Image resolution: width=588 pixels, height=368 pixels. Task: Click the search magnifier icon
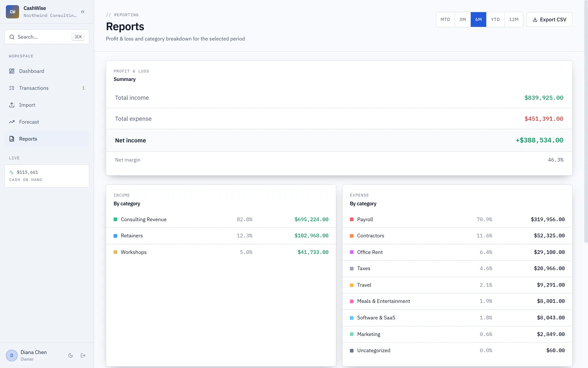(12, 37)
